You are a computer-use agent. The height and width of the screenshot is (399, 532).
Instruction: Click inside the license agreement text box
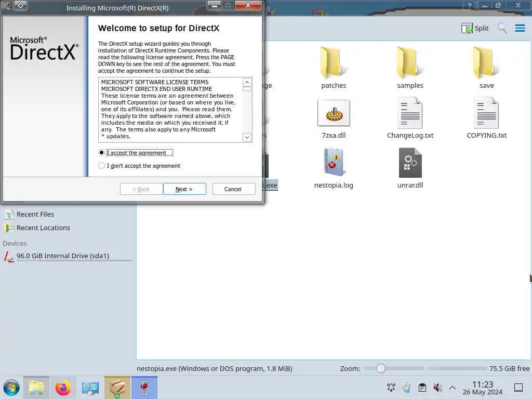point(170,110)
